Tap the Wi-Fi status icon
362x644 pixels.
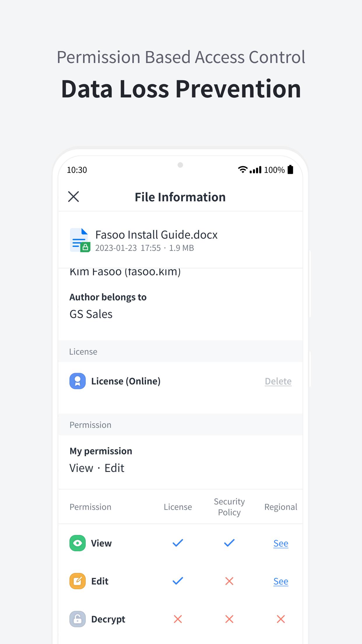pos(243,169)
